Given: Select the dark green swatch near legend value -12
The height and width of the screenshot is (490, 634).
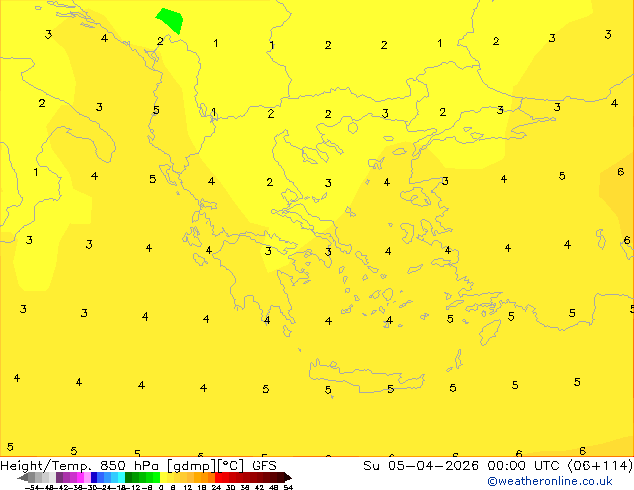Looking at the screenshot, I should coord(129,478).
